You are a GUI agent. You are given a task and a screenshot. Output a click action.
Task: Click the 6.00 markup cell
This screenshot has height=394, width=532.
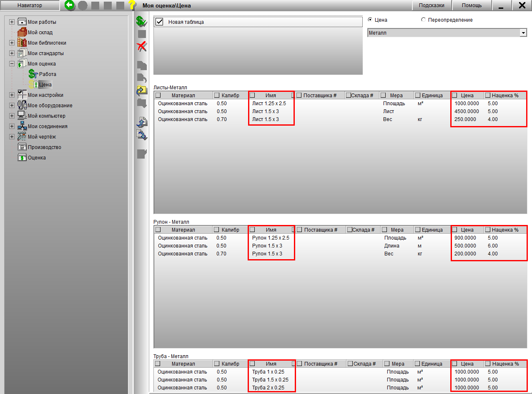coord(492,245)
